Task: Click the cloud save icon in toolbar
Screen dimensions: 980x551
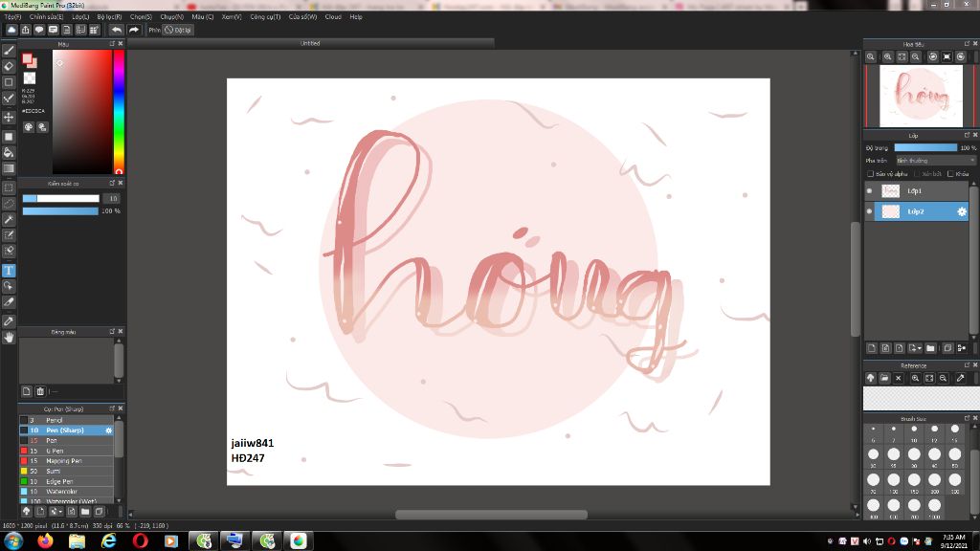Action: [11, 30]
